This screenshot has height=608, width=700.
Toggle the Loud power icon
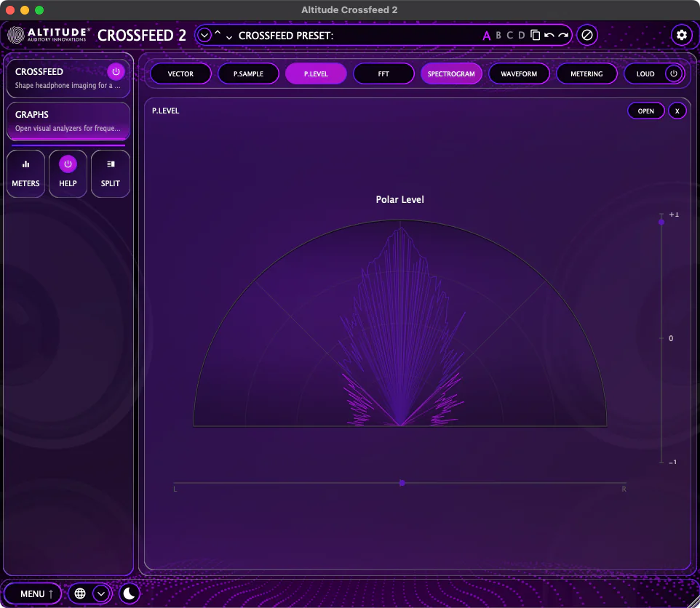(674, 73)
